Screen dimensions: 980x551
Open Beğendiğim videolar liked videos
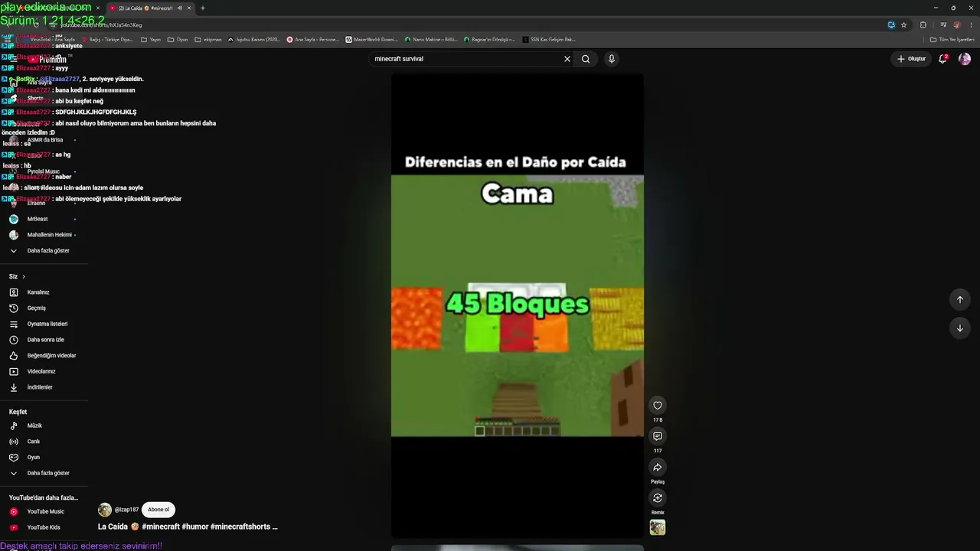pyautogui.click(x=44, y=356)
